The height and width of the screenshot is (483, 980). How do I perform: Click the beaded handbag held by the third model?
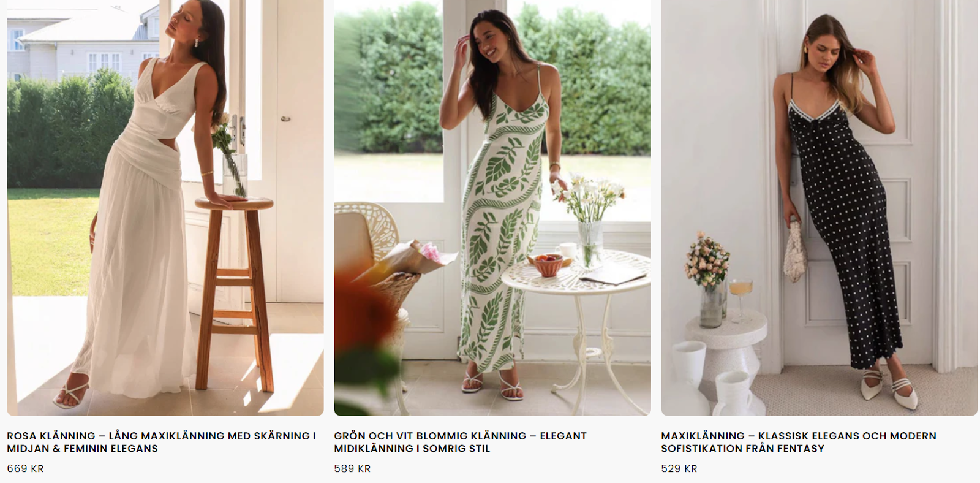click(x=794, y=251)
